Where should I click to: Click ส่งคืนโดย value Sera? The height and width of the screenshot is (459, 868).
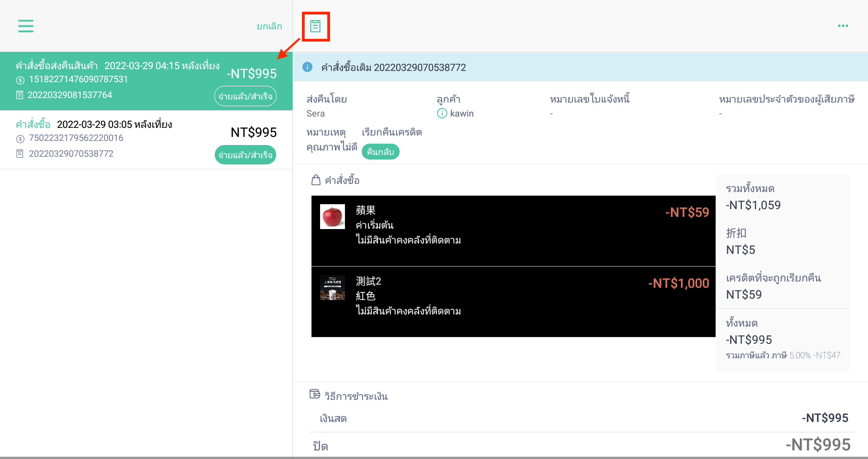(x=316, y=113)
